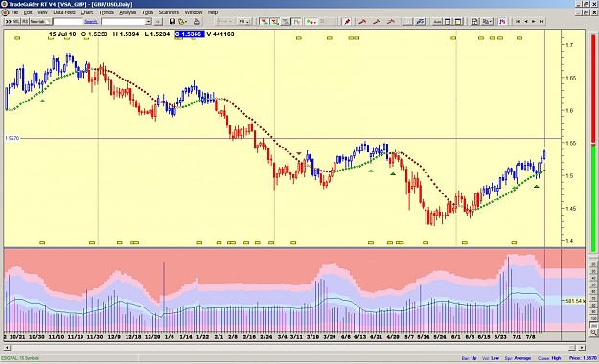
Task: Select the first red trend line tool
Action: [362, 22]
